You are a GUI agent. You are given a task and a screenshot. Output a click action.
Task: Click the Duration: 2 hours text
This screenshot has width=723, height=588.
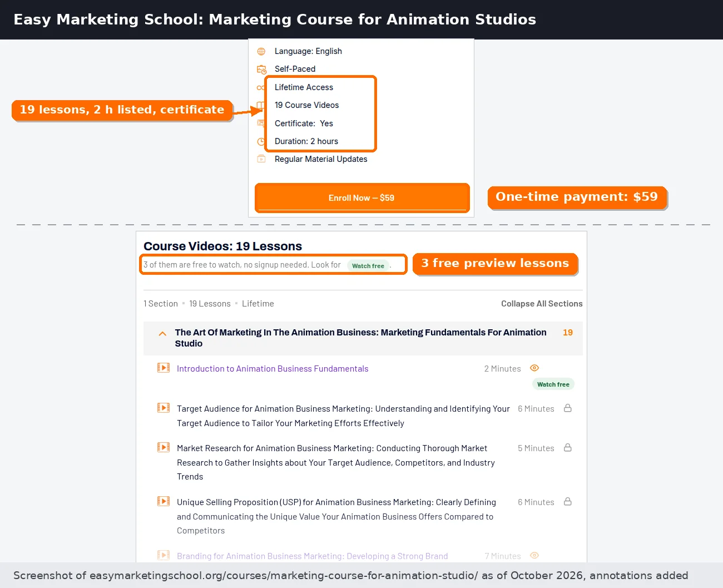306,141
